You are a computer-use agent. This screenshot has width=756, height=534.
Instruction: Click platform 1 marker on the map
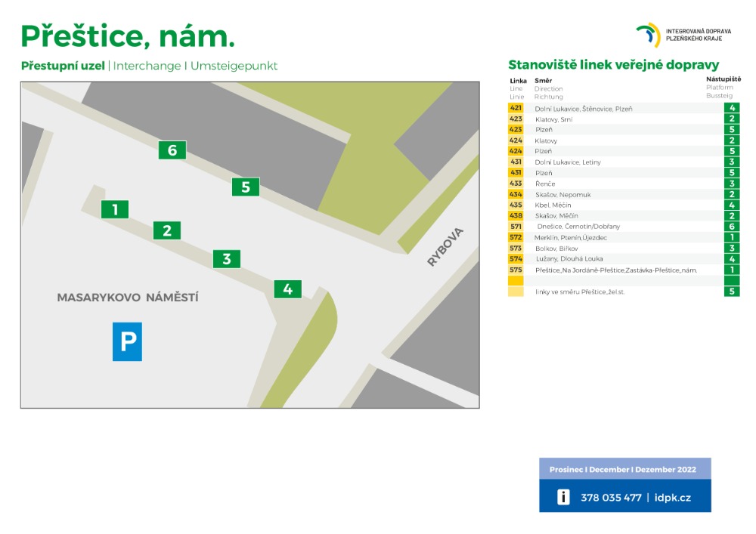pos(115,209)
